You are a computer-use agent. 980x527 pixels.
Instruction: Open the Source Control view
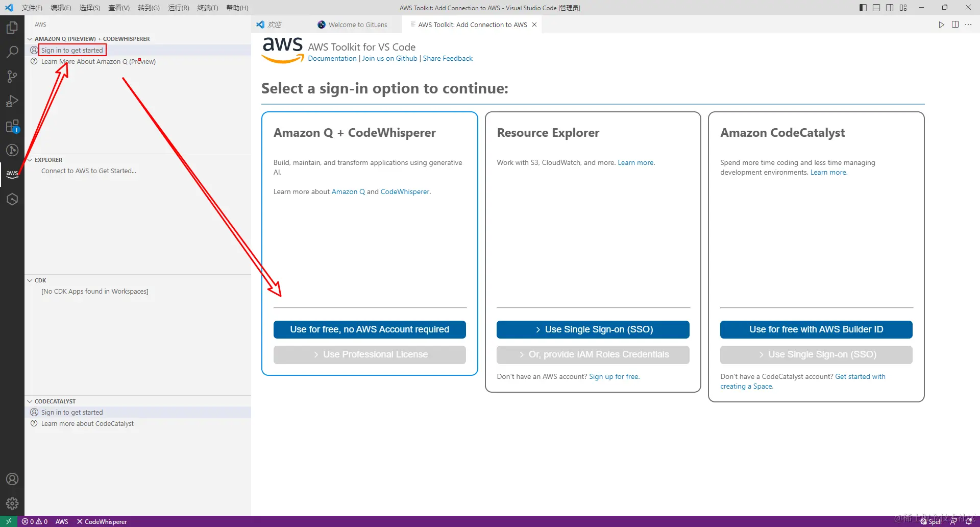point(12,77)
